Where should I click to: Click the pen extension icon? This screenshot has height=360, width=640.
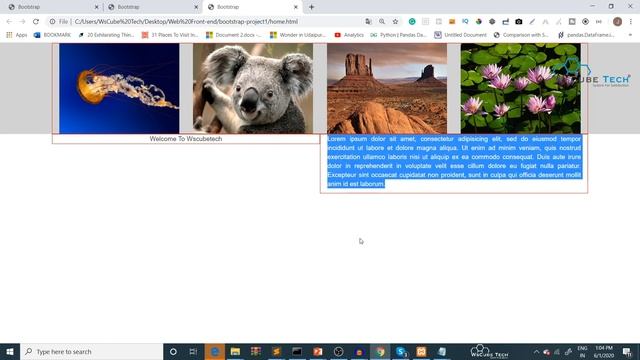pos(532,22)
